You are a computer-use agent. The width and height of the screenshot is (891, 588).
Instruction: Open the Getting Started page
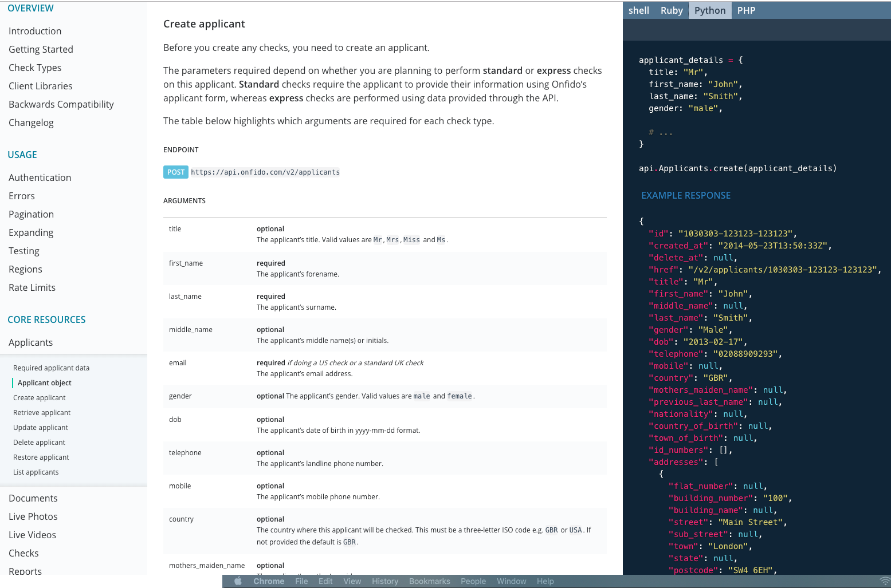coord(41,49)
